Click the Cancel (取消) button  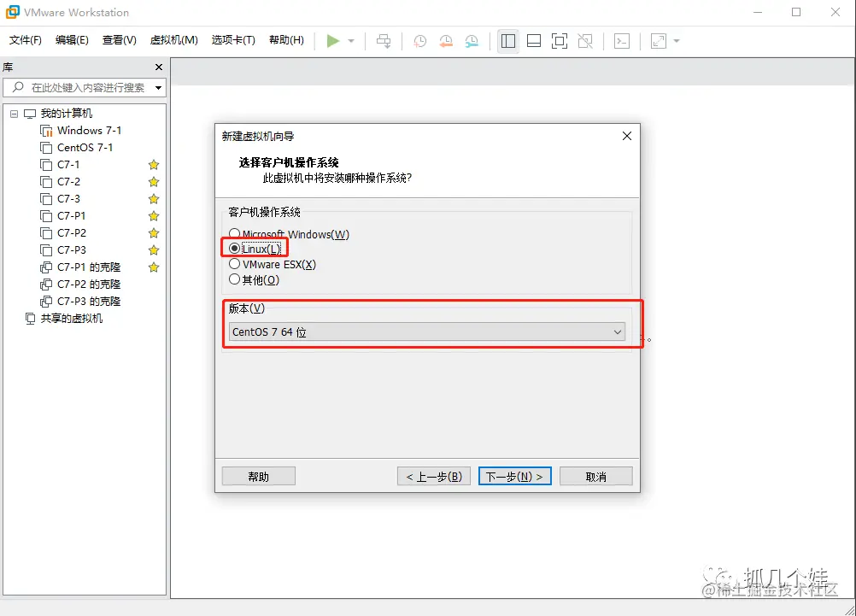[x=596, y=476]
